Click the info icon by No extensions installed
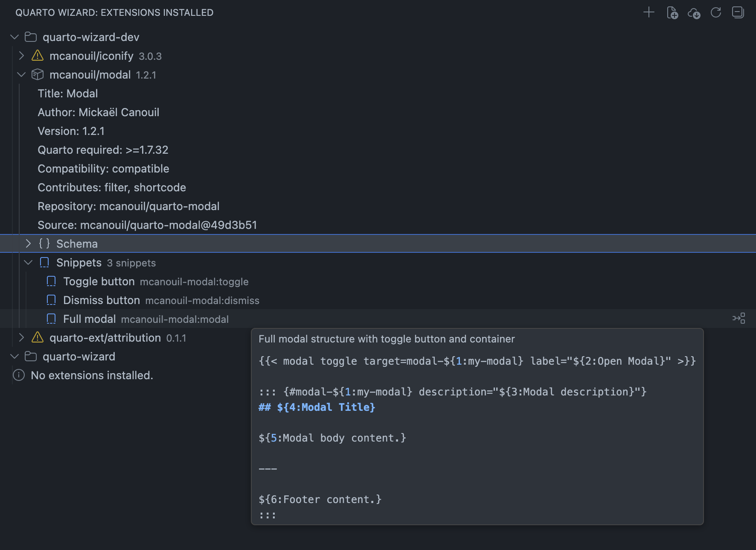 (18, 375)
